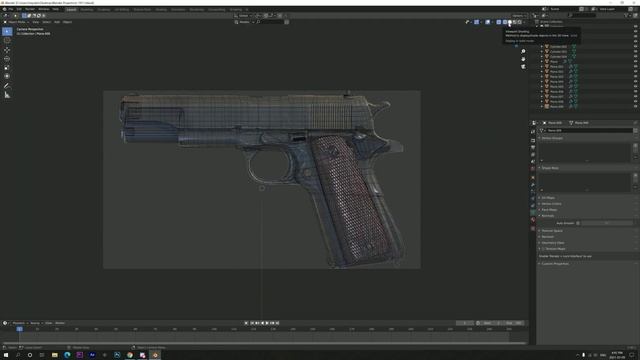Open File Explorer from the taskbar
The height and width of the screenshot is (360, 640).
click(x=55, y=355)
